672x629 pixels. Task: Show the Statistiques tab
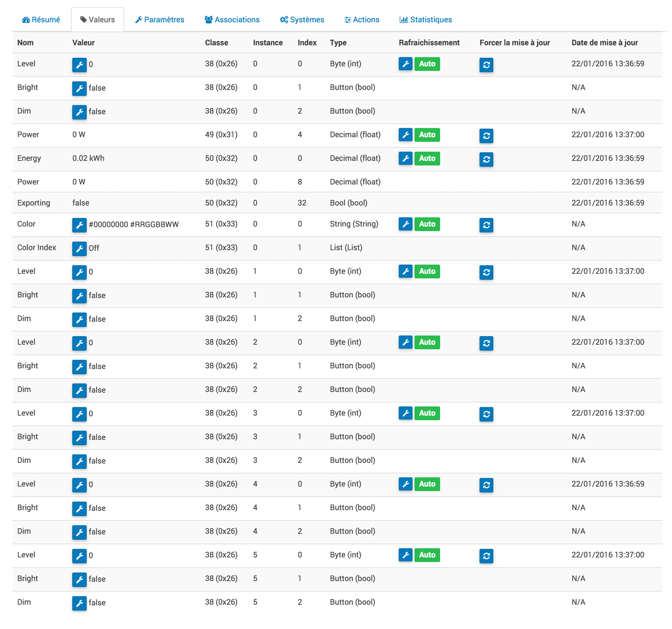coord(426,20)
